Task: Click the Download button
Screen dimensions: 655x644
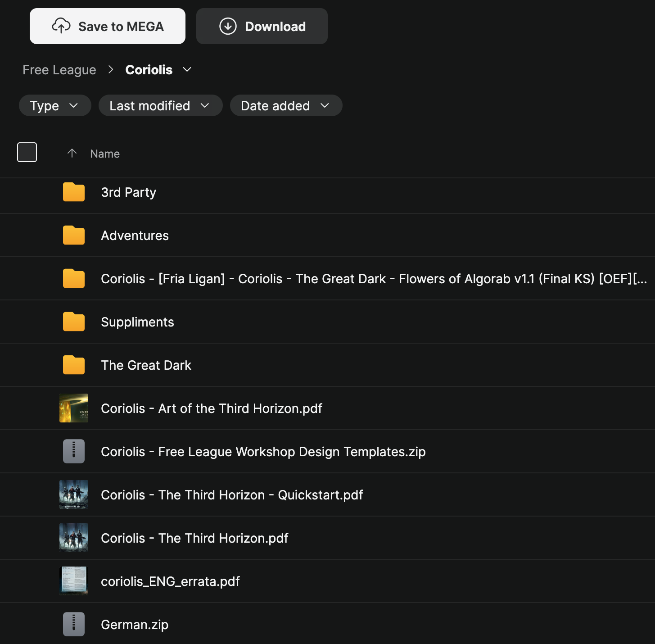Action: [x=262, y=26]
